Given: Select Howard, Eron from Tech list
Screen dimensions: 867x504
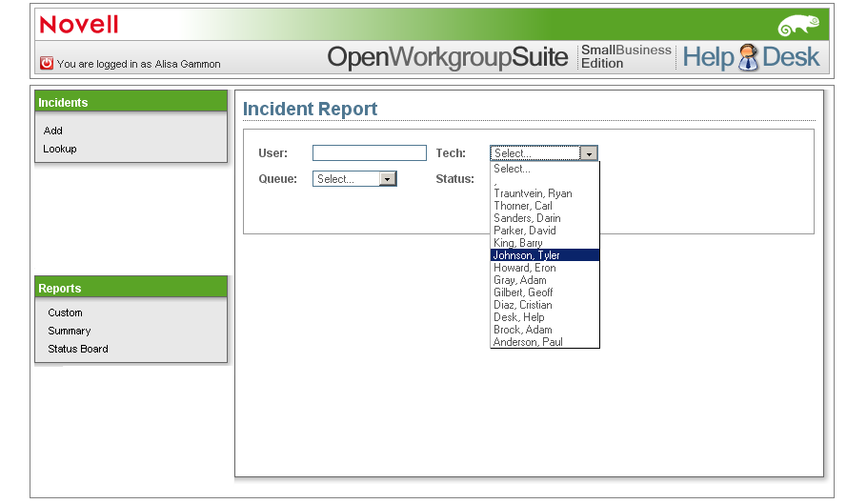Looking at the screenshot, I should [545, 268].
